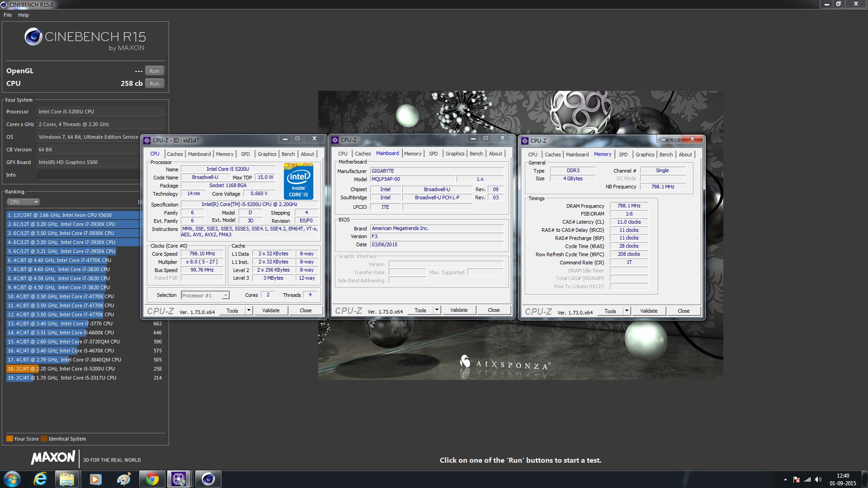Viewport: 868px width, 488px height.
Task: Open Help menu in Cinebench
Action: pyautogui.click(x=24, y=15)
